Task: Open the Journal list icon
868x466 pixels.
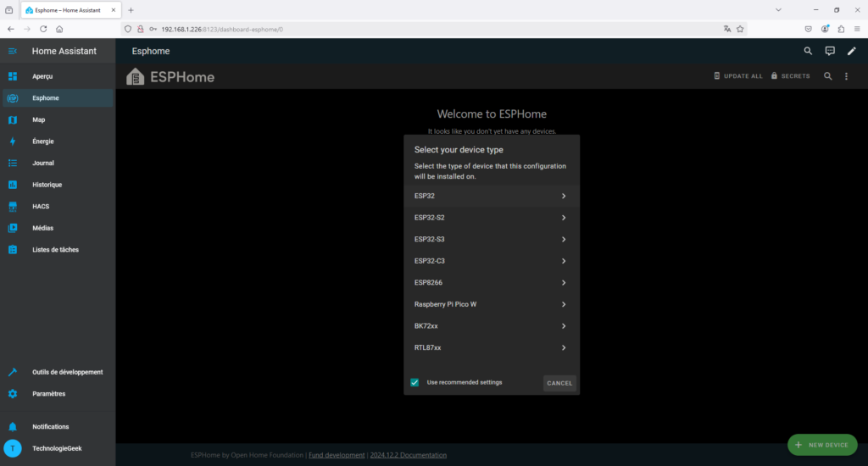Action: click(x=12, y=163)
